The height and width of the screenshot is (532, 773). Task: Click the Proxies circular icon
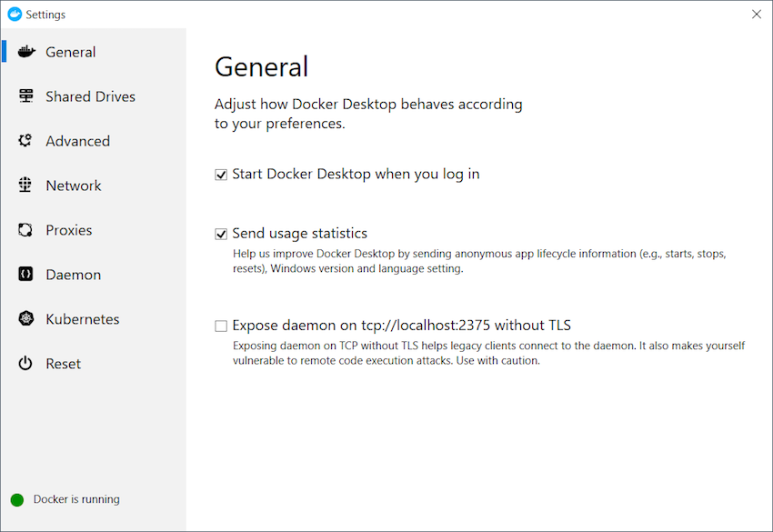[25, 230]
